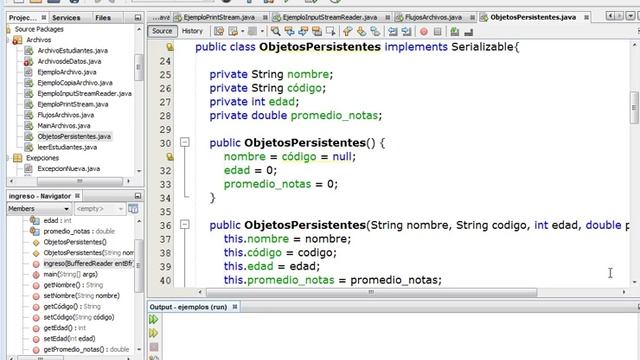Collapse the Archivos package node

tap(8, 40)
